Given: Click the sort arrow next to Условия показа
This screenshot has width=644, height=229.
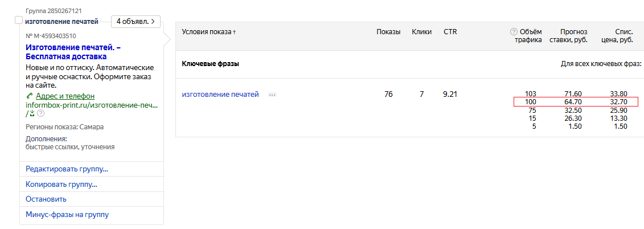Looking at the screenshot, I should click(234, 32).
